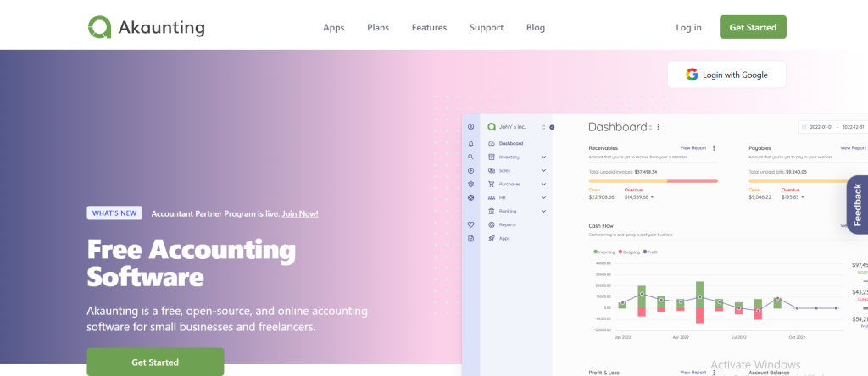This screenshot has width=868, height=376.
Task: Click the heart icon in dashboard preview rail
Action: point(471,224)
